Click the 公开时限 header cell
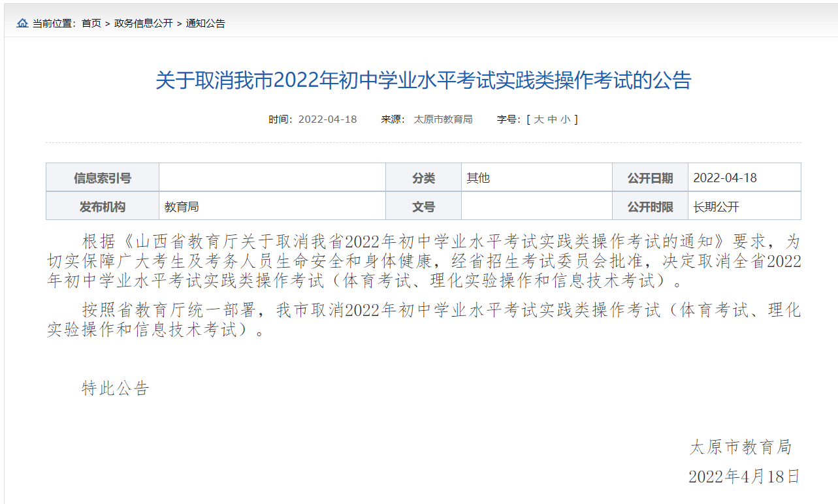 click(x=650, y=207)
